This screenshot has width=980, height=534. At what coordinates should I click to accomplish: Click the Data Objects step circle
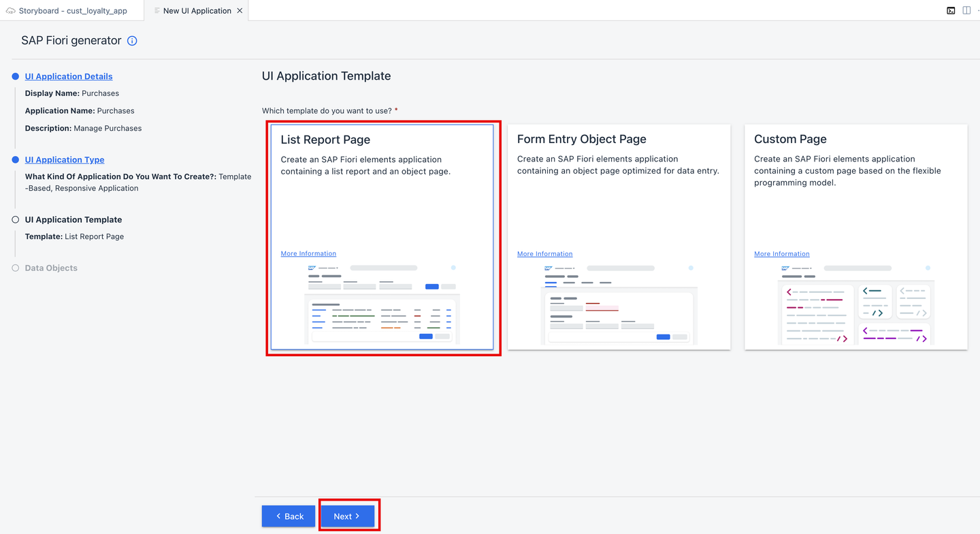click(15, 268)
